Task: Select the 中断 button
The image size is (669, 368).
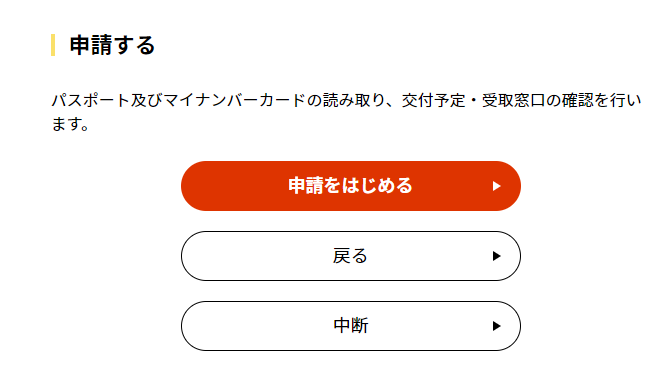Action: click(x=351, y=326)
